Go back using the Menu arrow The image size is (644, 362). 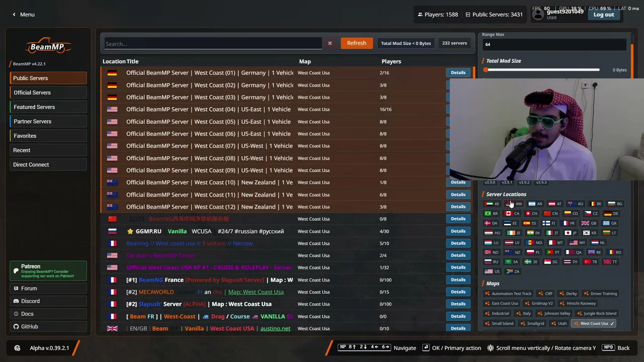tap(14, 15)
